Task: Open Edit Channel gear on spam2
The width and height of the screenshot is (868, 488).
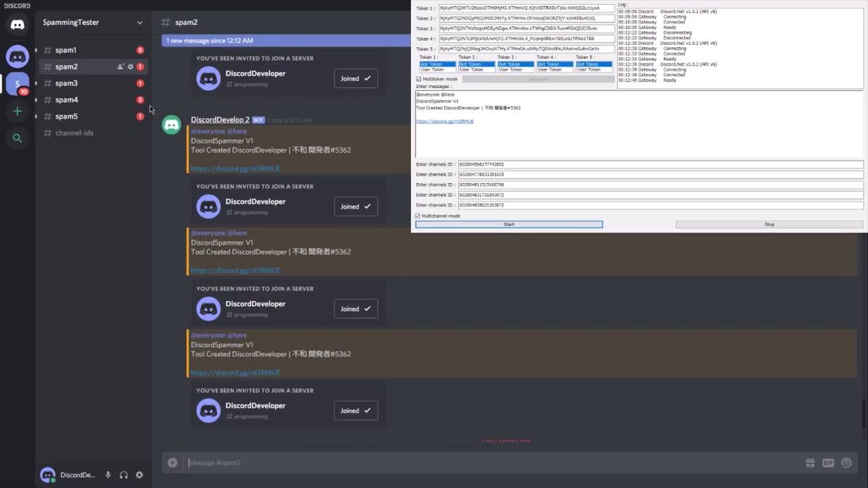Action: click(x=130, y=66)
